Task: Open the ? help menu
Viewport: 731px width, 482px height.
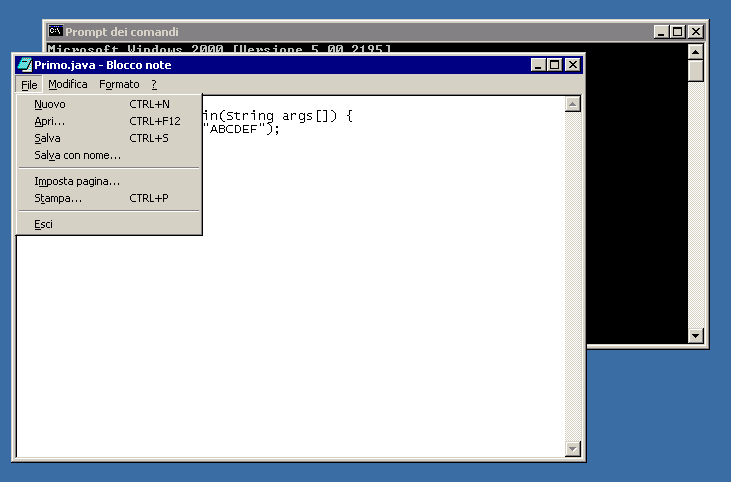Action: (154, 85)
